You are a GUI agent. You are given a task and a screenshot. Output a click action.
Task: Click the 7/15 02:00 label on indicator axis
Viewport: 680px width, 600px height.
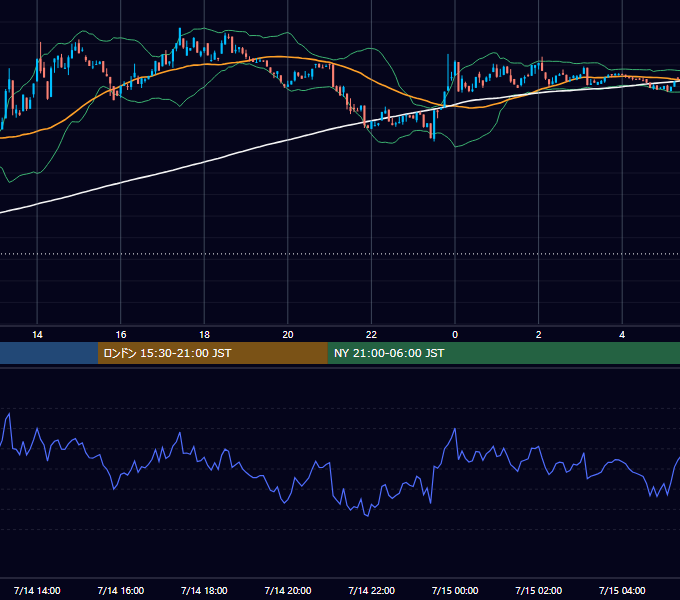pyautogui.click(x=539, y=590)
